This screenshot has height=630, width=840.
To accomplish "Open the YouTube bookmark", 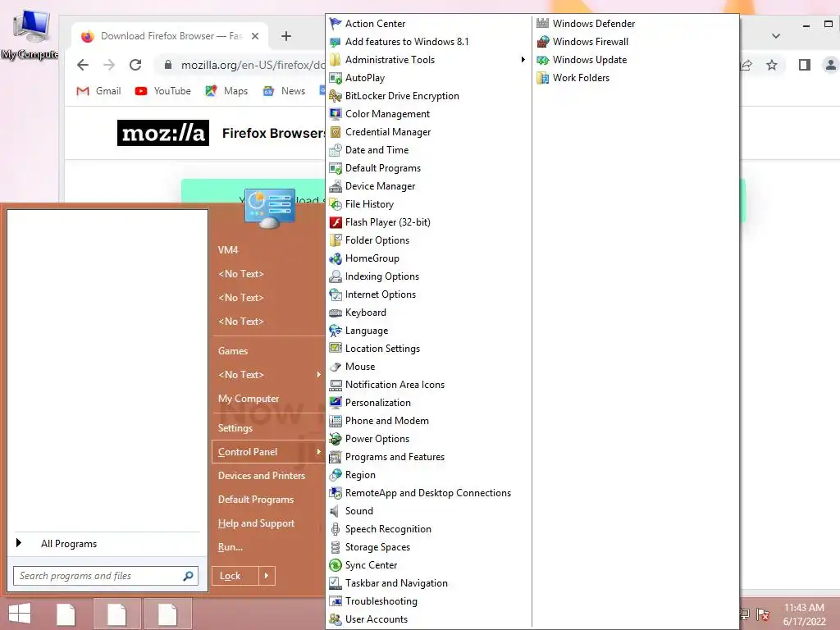I will point(163,91).
